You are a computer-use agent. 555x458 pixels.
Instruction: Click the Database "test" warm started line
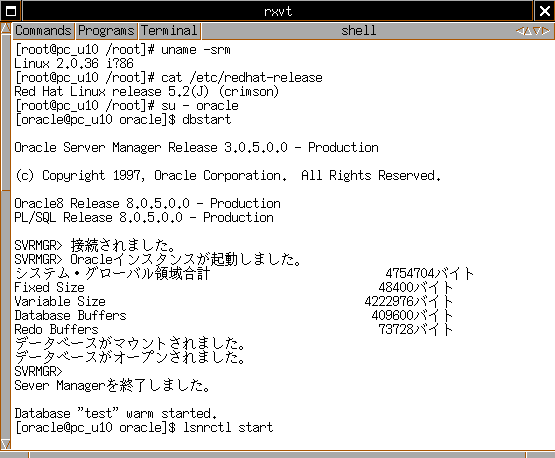coord(116,413)
